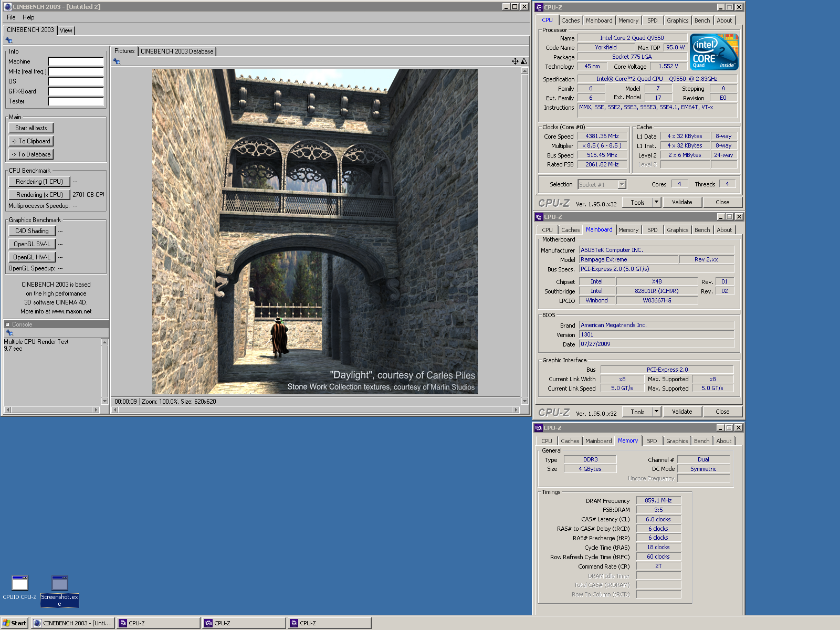Click the Multiple CPU Render Test console line

click(36, 342)
